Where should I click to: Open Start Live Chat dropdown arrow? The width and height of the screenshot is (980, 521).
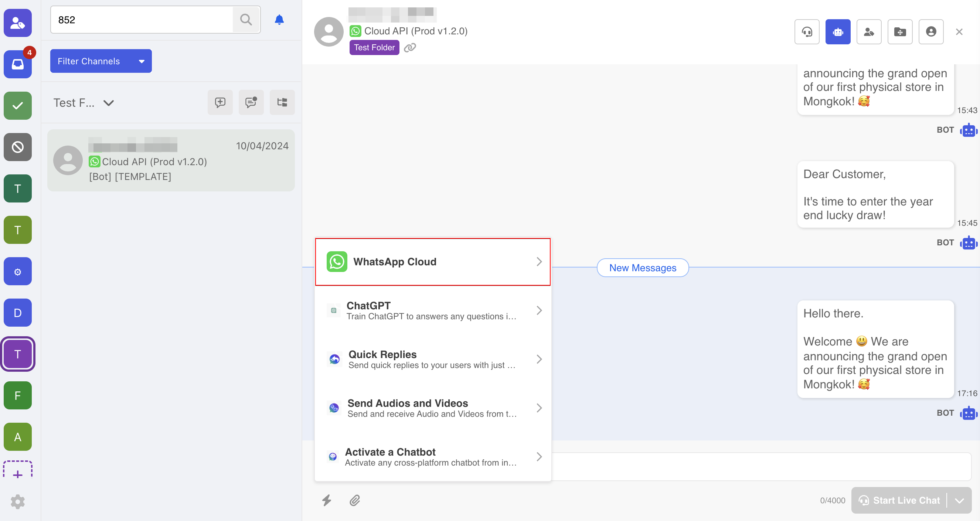tap(959, 500)
